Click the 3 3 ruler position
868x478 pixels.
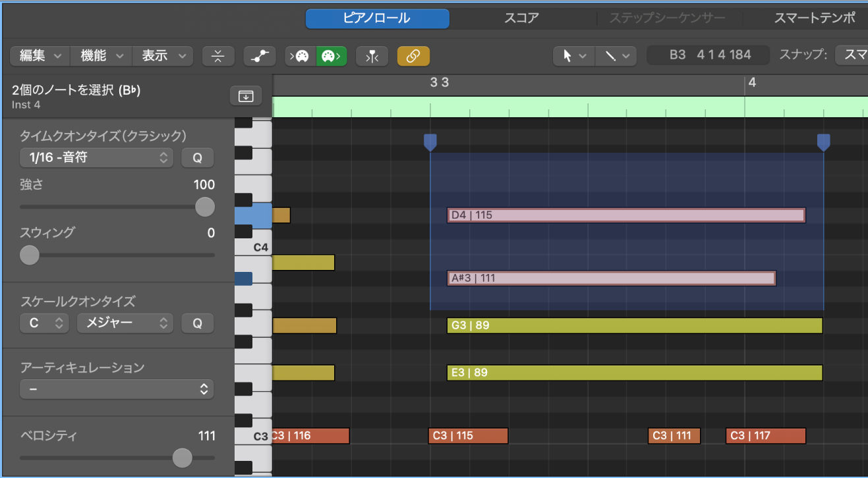[440, 82]
